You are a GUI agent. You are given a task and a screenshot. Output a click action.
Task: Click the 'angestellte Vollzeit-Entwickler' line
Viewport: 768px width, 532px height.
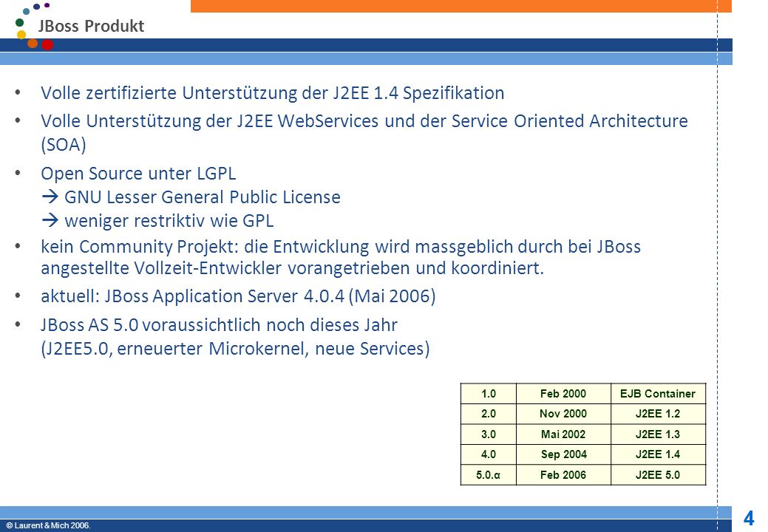[293, 268]
